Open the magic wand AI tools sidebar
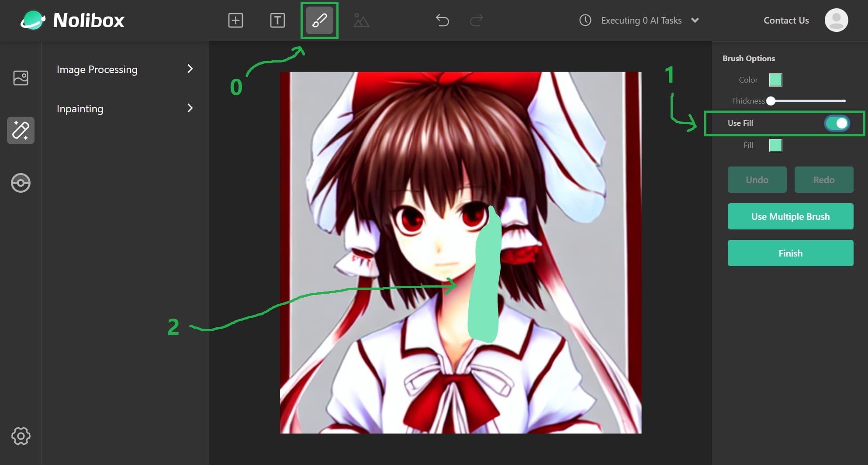This screenshot has height=465, width=868. (21, 130)
